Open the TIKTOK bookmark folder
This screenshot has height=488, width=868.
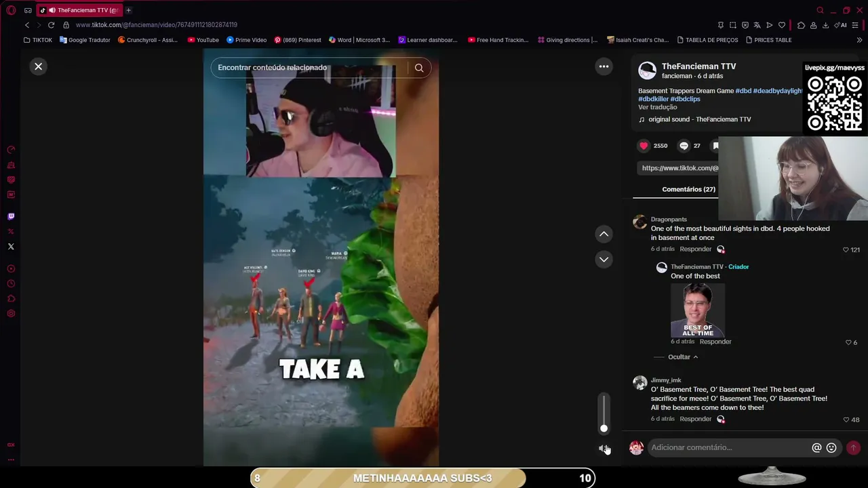(x=38, y=40)
